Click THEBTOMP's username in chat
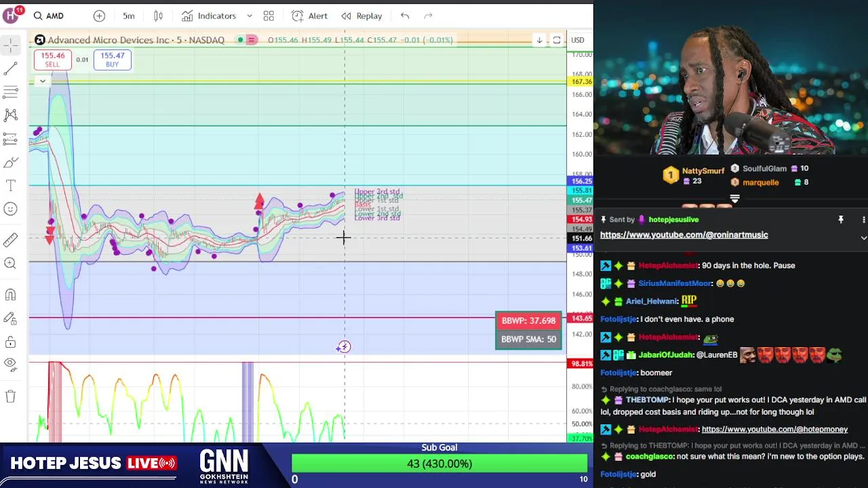 (x=647, y=400)
